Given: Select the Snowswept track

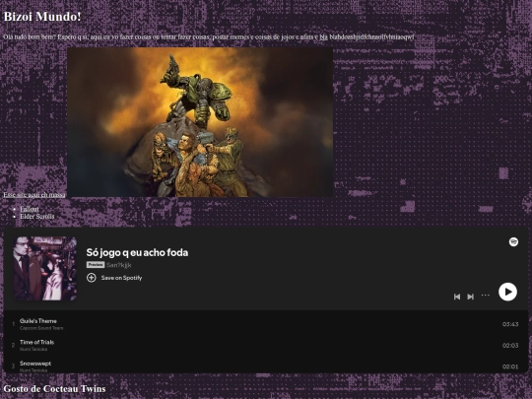Looking at the screenshot, I should [266, 366].
